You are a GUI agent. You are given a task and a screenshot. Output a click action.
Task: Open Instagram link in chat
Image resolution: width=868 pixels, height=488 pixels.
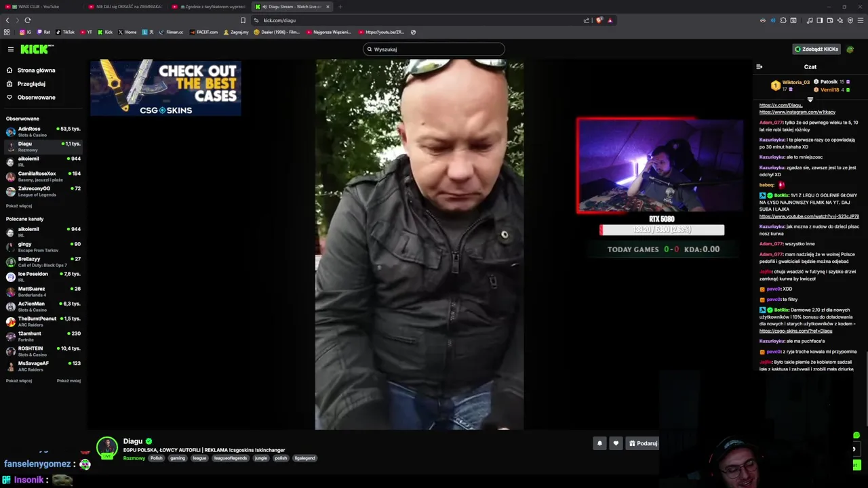797,112
